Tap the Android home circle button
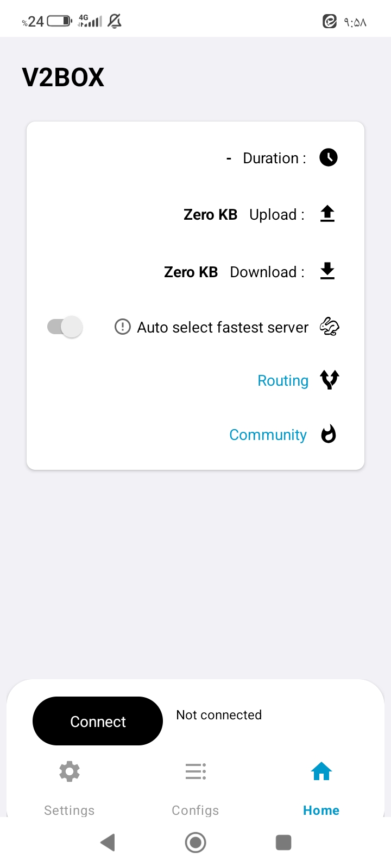This screenshot has width=391, height=868. pyautogui.click(x=195, y=843)
